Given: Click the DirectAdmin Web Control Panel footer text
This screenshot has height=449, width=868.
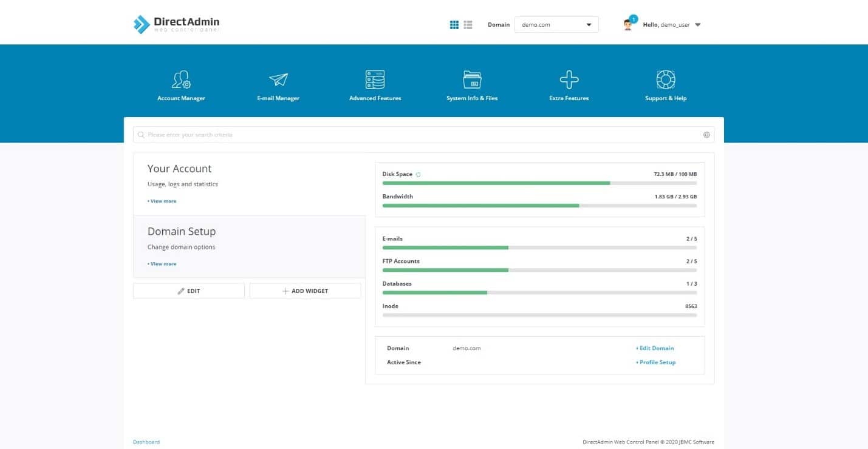Looking at the screenshot, I should coord(648,442).
